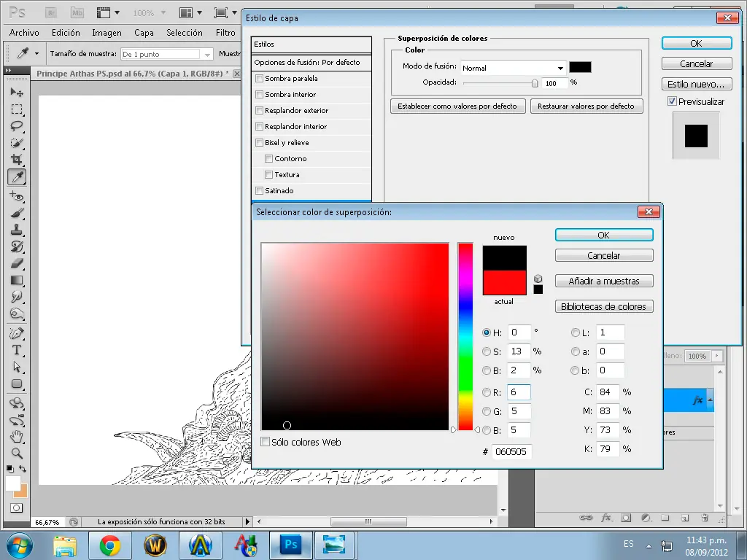
Task: Enable the Sombra paralela checkbox
Action: (x=259, y=79)
